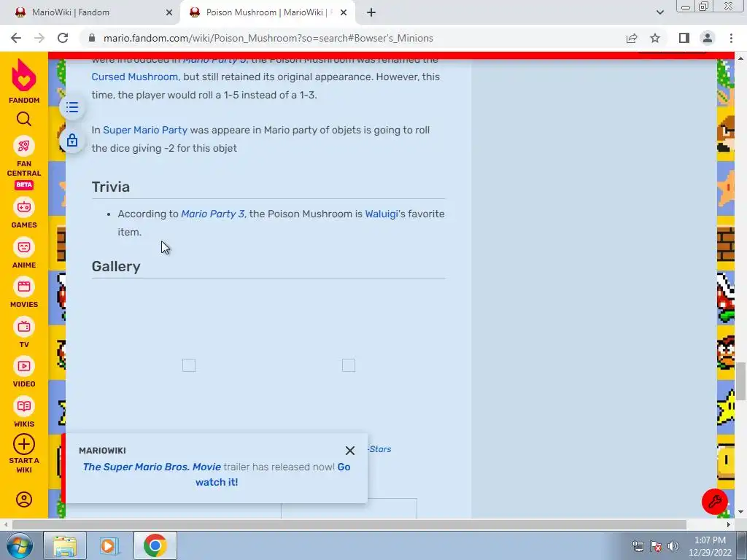Viewport: 747px width, 560px height.
Task: Open Chrome three-dot menu
Action: click(x=731, y=38)
